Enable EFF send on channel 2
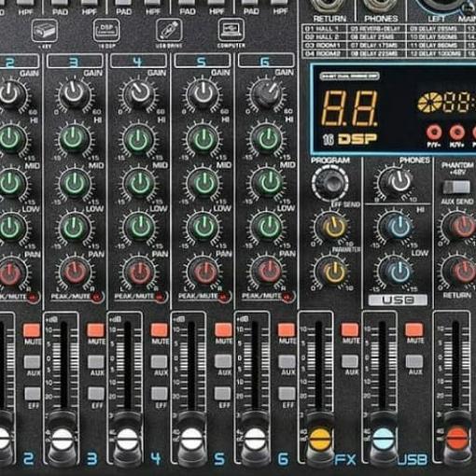476x476 pixels. (33, 394)
